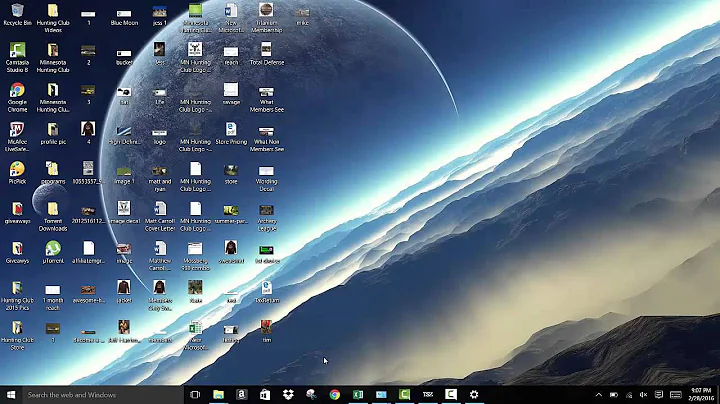
Task: Select the Trianum Membership file
Action: tap(266, 18)
